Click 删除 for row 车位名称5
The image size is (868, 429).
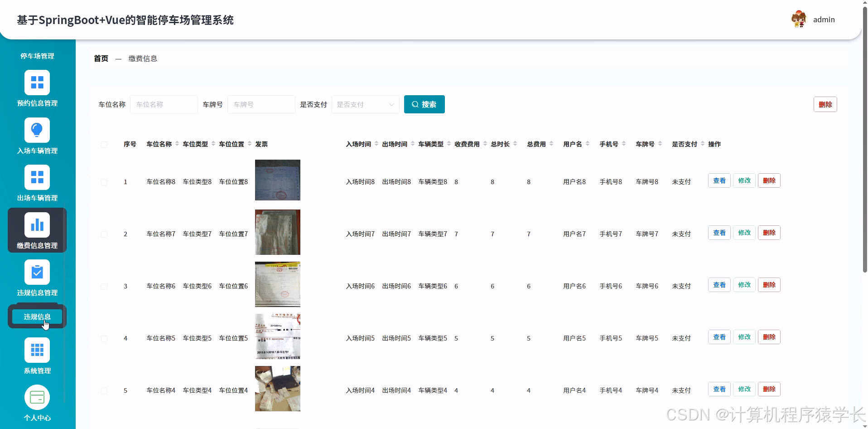[769, 337]
